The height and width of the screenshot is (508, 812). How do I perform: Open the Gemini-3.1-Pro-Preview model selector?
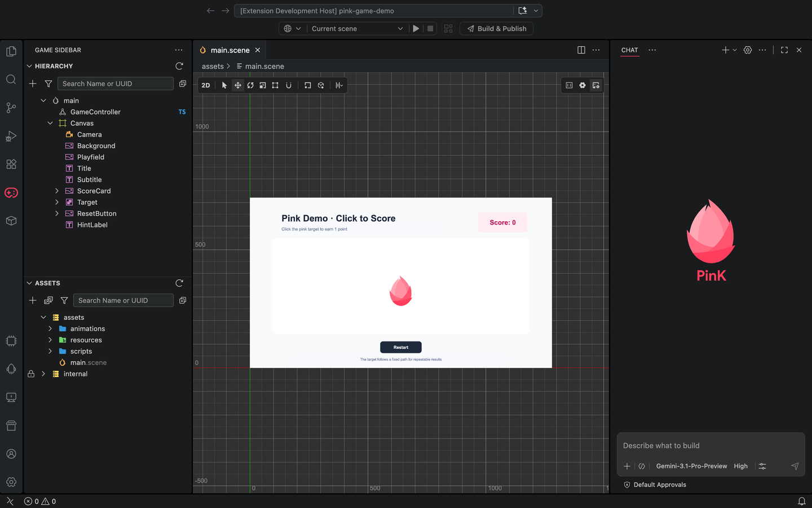691,466
